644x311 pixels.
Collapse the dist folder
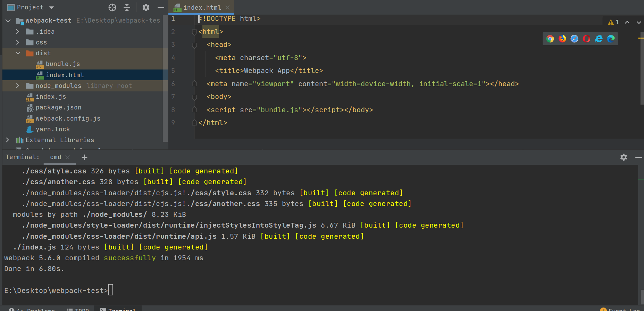click(x=18, y=53)
